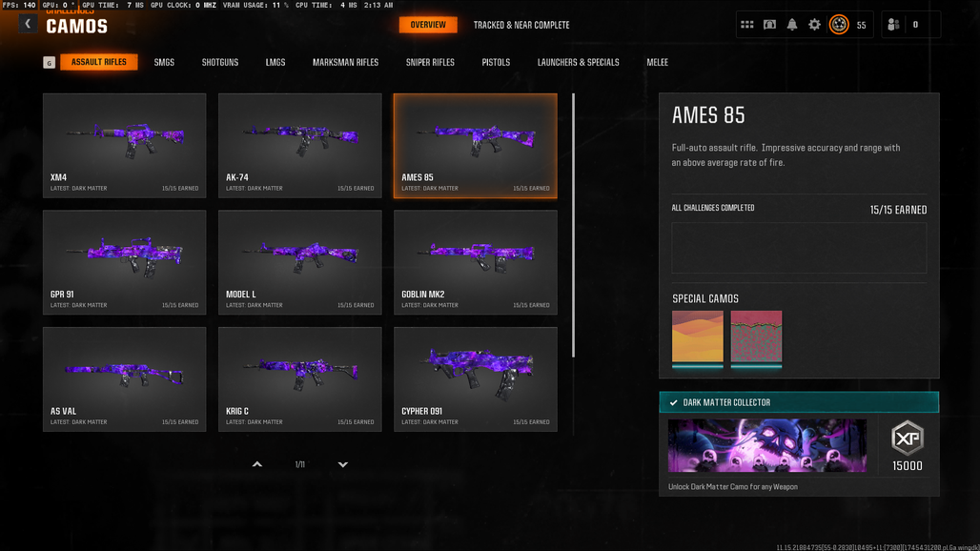Viewport: 980px width, 551px height.
Task: Go back using the back arrow
Action: point(28,24)
